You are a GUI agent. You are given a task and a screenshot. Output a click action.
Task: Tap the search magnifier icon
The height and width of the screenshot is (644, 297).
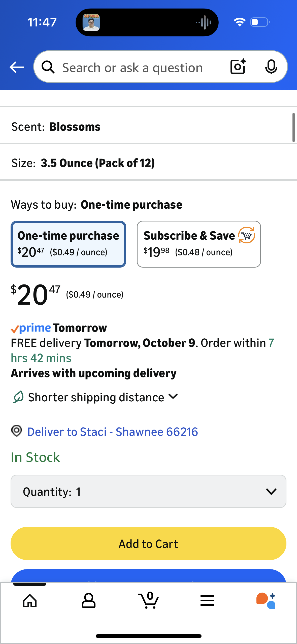(48, 67)
